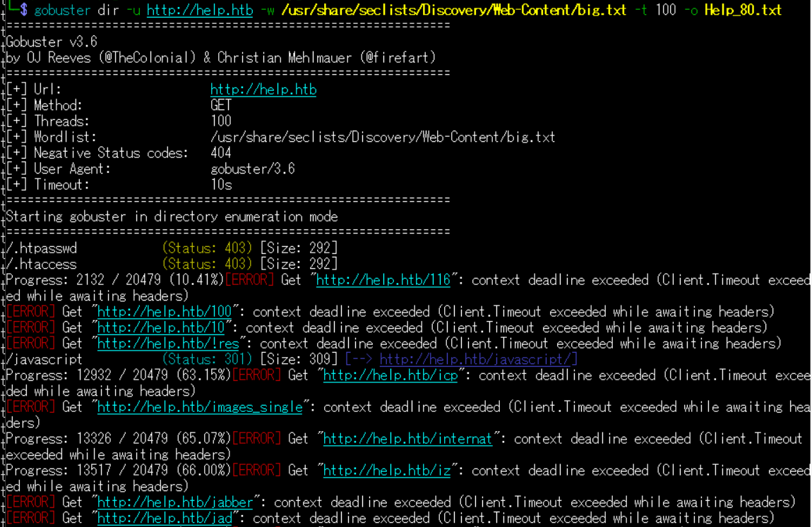Open the http://help.htb/116 link
The image size is (812, 527).
[x=383, y=280]
